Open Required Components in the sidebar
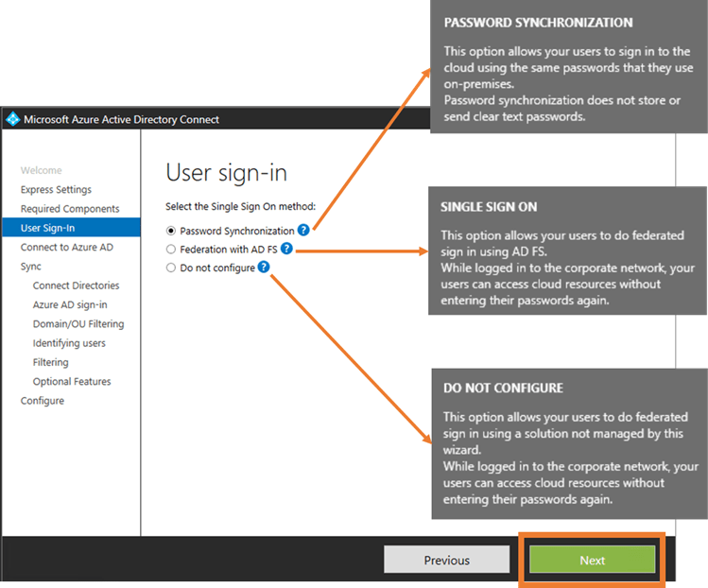The height and width of the screenshot is (588, 708). tap(70, 209)
